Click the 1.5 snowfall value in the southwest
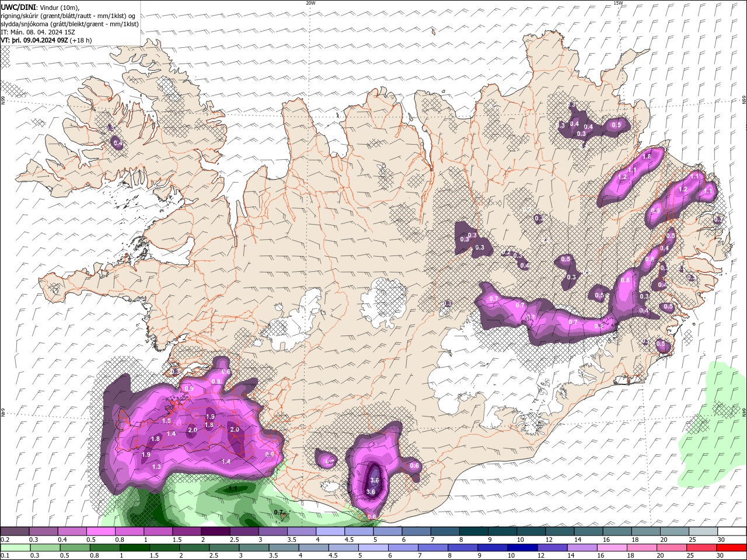This screenshot has height=560, width=747. tap(166, 421)
